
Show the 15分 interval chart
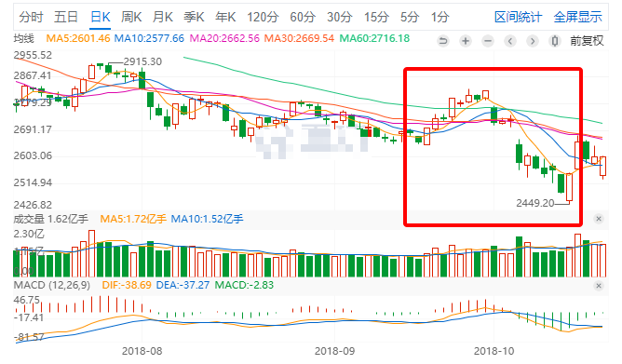pos(377,17)
